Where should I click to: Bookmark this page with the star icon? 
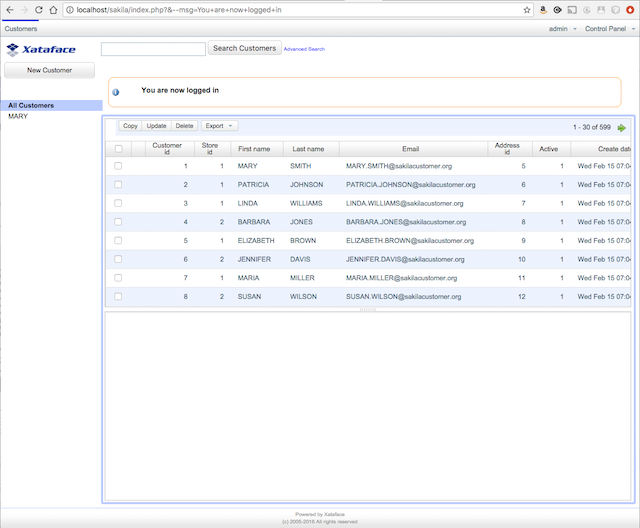click(527, 9)
